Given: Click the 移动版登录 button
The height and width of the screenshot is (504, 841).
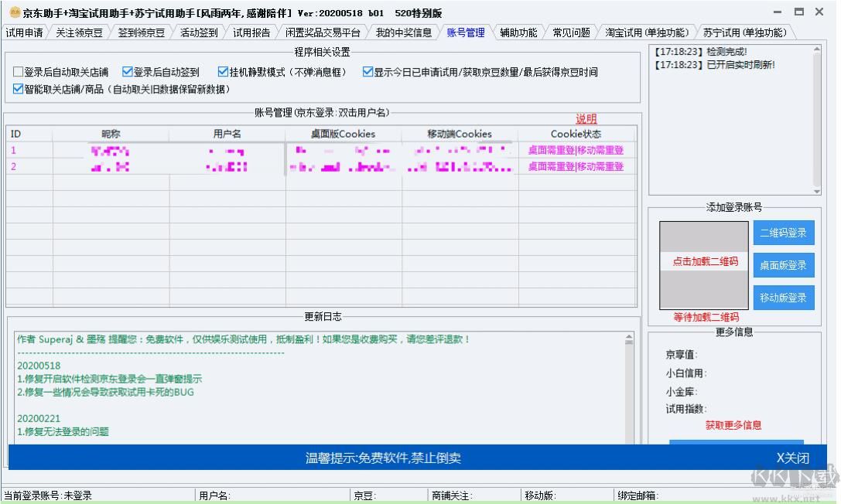Looking at the screenshot, I should (x=784, y=298).
